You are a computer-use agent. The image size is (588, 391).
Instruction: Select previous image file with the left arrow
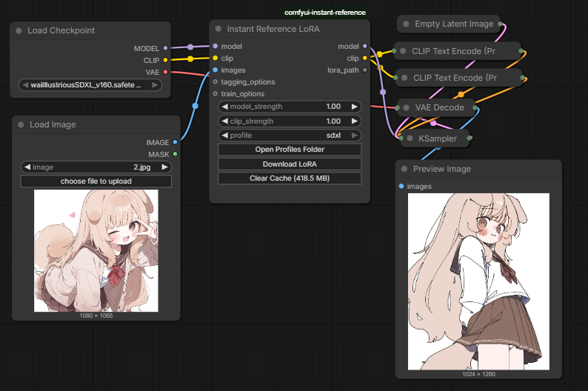click(x=27, y=167)
